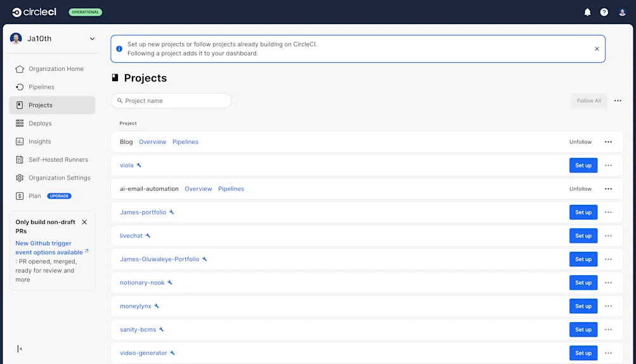The width and height of the screenshot is (636, 364).
Task: Set up the James-Oluwaleye-Portfolio project
Action: pos(583,259)
